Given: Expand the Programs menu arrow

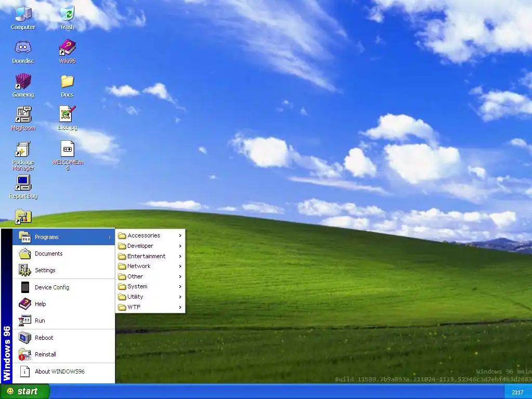Looking at the screenshot, I should (109, 237).
